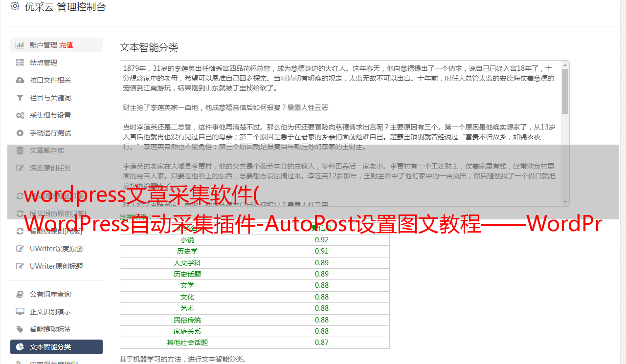Screen dimensions: 626x364
Task: Click the 优采云 管理控制台 header title
Action: click(65, 7)
